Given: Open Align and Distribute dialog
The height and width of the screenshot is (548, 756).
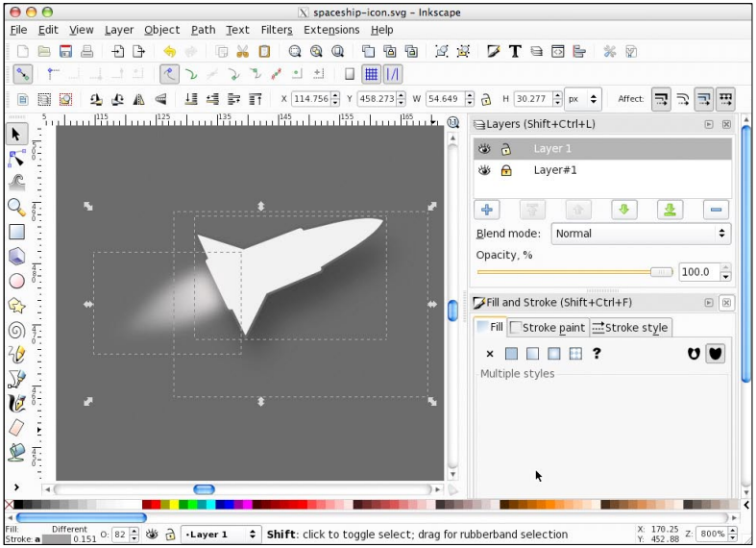Looking at the screenshot, I should pos(579,51).
